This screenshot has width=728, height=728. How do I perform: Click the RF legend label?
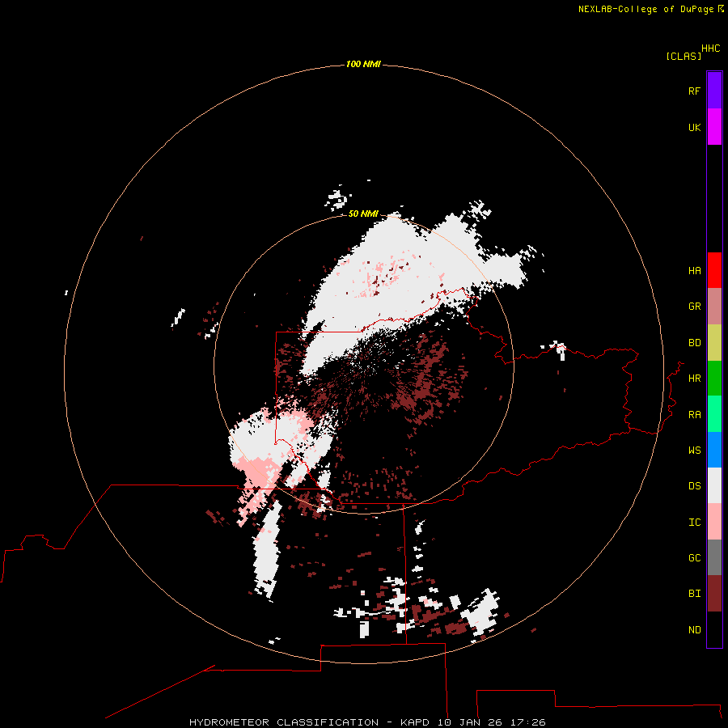pyautogui.click(x=694, y=91)
